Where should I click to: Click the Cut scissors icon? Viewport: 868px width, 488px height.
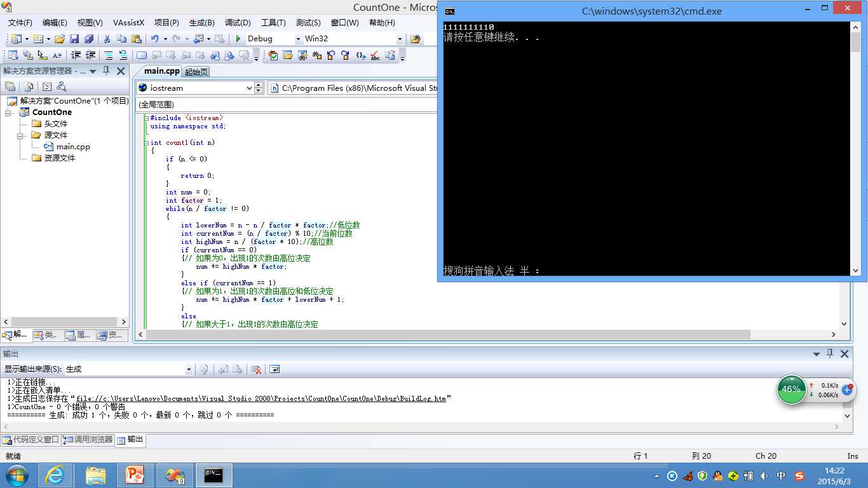coord(107,39)
